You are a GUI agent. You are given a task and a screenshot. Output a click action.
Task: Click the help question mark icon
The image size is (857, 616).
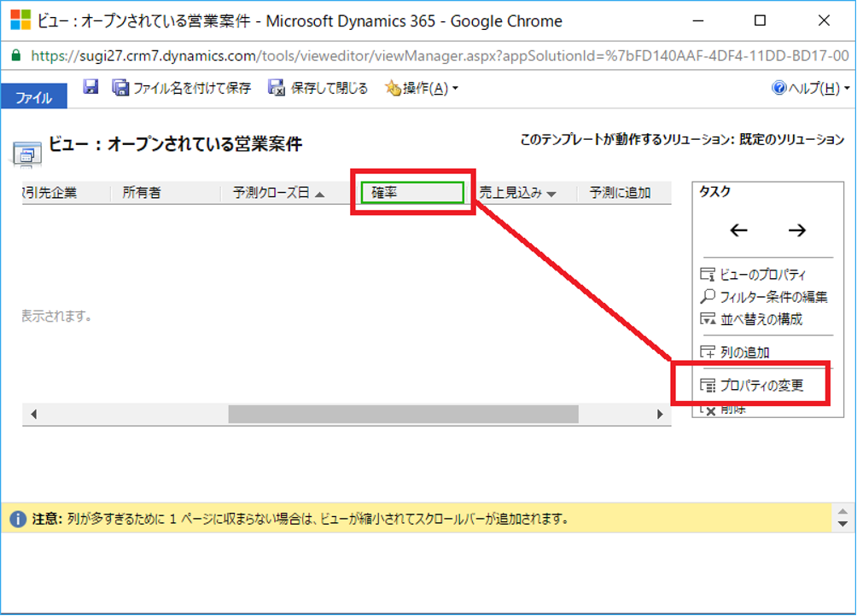tap(778, 87)
